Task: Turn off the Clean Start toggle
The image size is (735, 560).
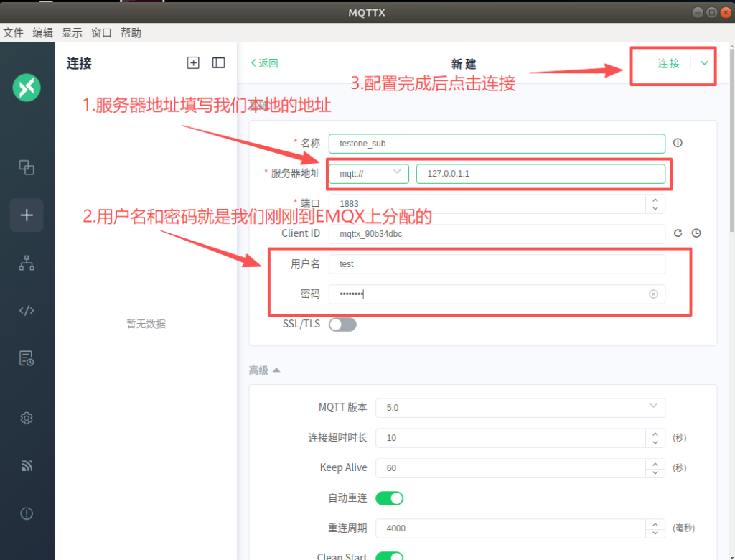Action: coord(390,555)
